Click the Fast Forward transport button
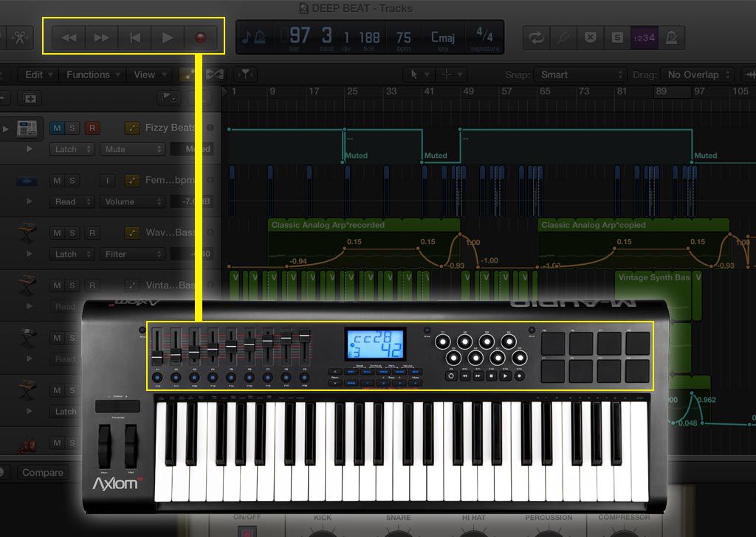This screenshot has width=756, height=537. [102, 38]
